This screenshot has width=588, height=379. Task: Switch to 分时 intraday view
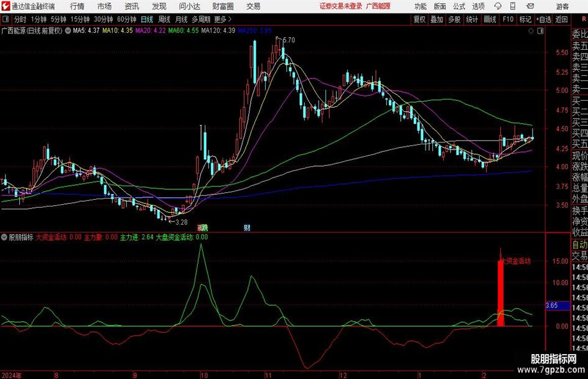[21, 19]
